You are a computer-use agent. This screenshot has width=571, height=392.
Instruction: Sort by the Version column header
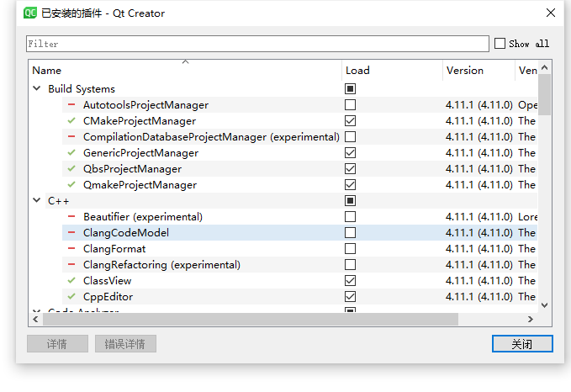click(478, 71)
